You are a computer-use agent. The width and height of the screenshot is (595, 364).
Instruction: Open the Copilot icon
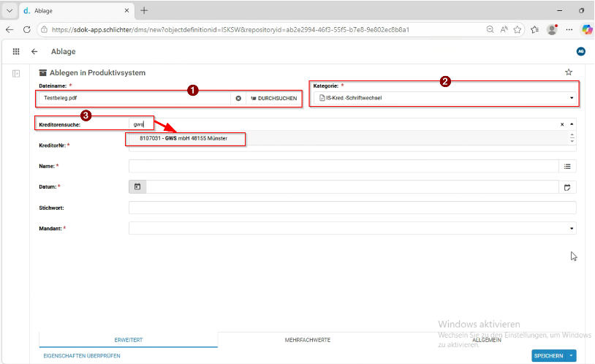[x=587, y=30]
